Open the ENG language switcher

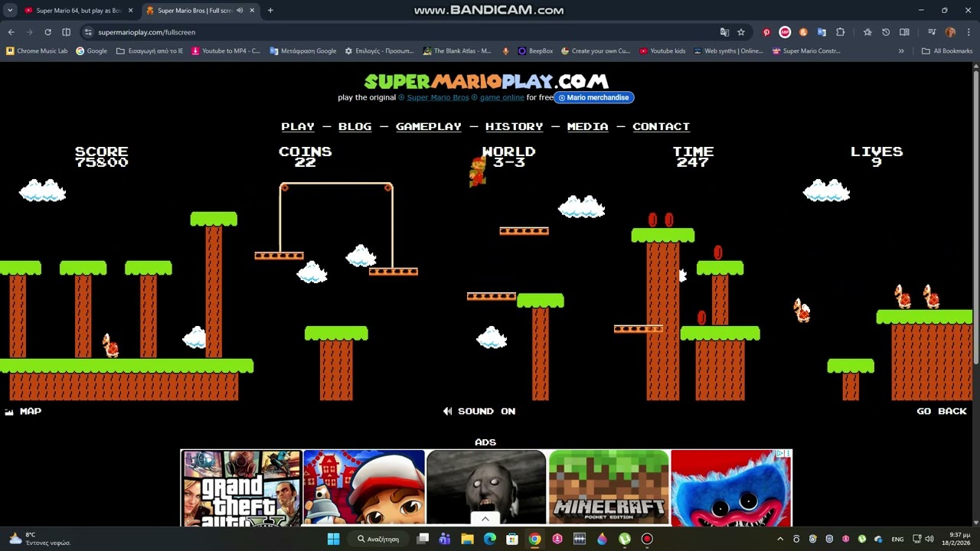click(x=897, y=539)
